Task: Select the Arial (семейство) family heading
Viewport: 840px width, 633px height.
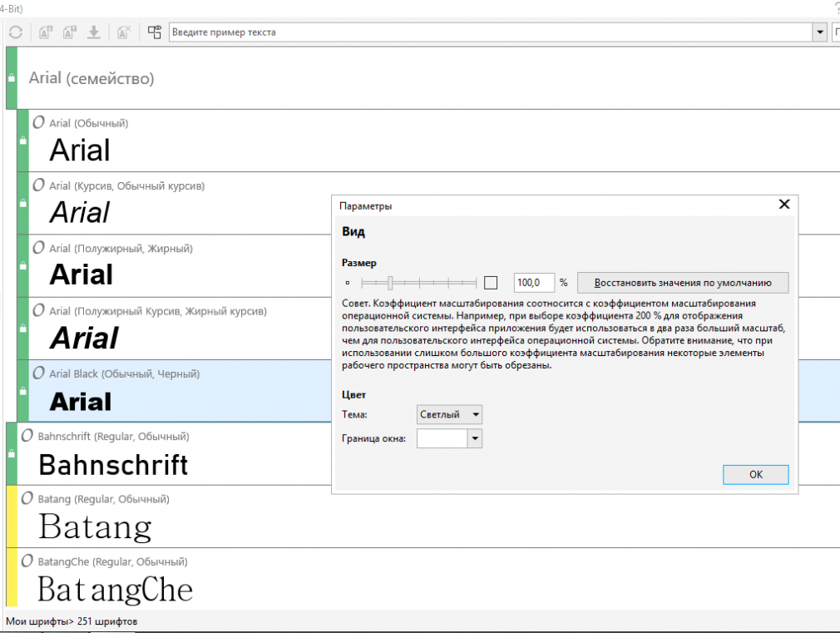Action: pyautogui.click(x=91, y=78)
